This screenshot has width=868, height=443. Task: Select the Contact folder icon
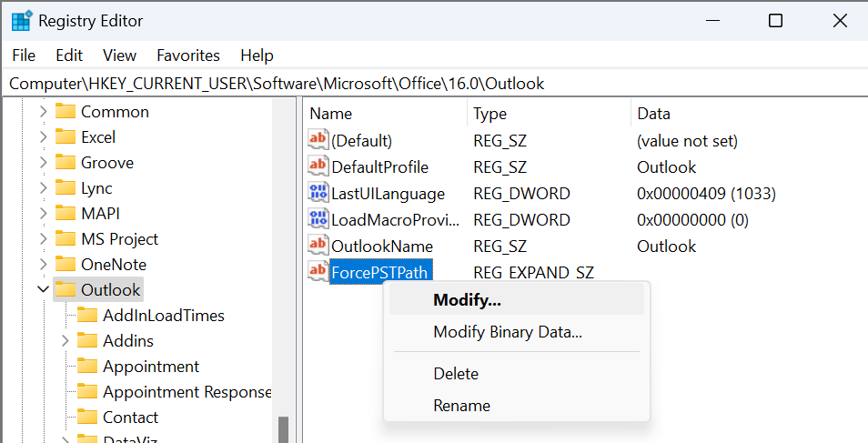click(x=87, y=417)
